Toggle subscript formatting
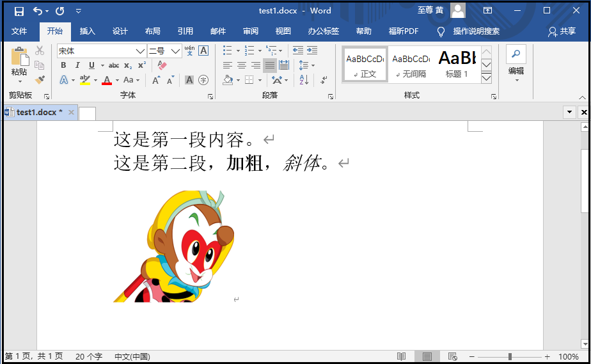591x364 pixels. [128, 65]
